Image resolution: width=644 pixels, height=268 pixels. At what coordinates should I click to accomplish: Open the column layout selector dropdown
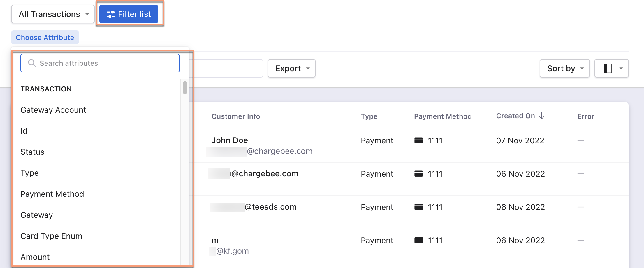(611, 68)
